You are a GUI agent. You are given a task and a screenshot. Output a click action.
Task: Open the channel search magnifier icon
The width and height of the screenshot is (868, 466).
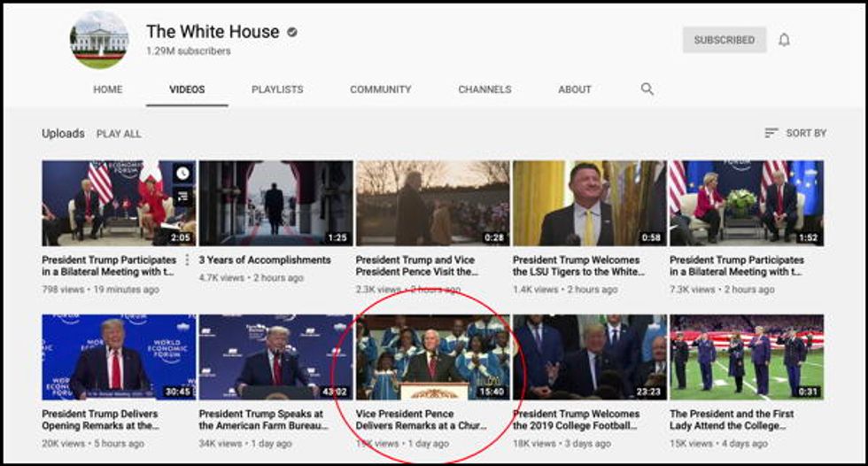click(647, 89)
